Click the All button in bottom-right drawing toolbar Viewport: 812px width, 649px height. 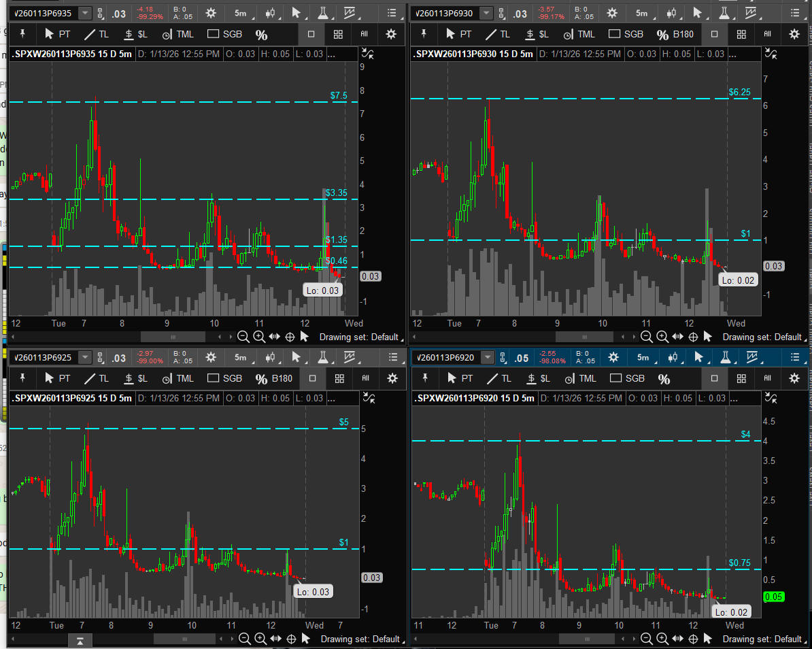coord(768,378)
